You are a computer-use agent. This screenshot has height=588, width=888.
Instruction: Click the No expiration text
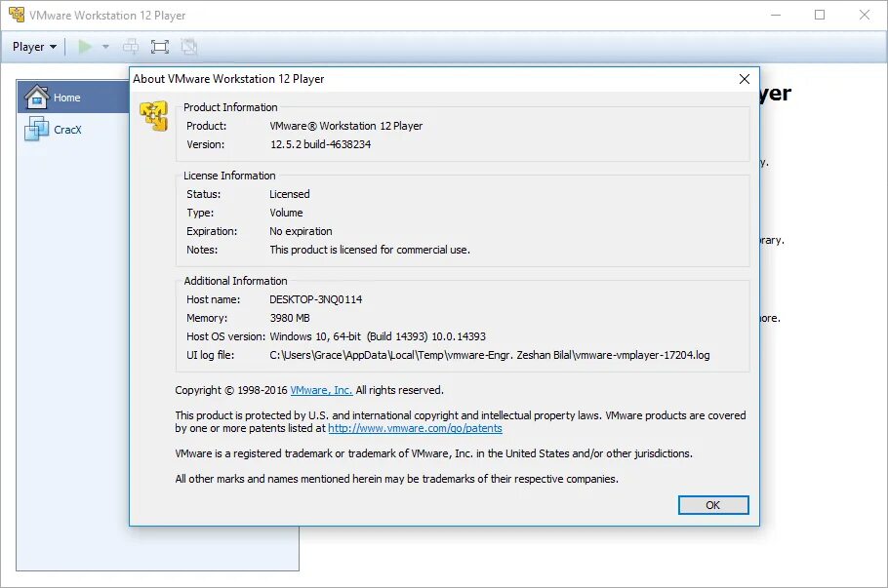click(301, 231)
